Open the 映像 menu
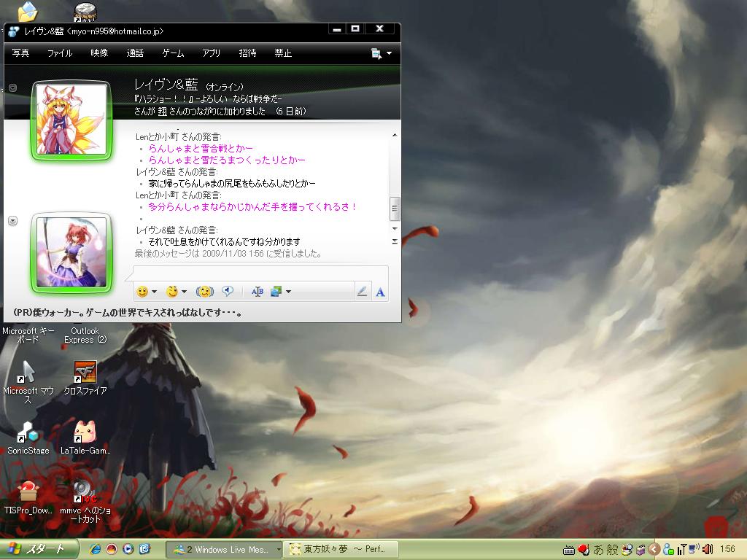This screenshot has height=560, width=747. pos(99,53)
